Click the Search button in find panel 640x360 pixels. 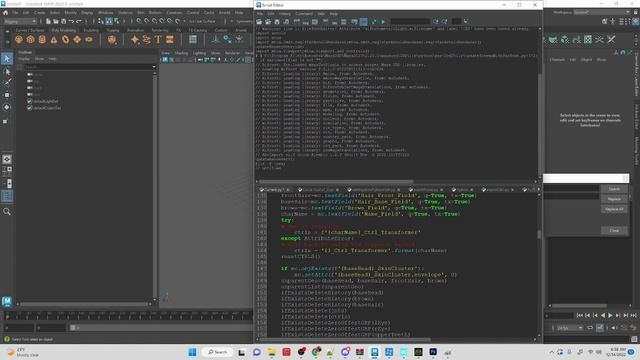click(x=614, y=189)
